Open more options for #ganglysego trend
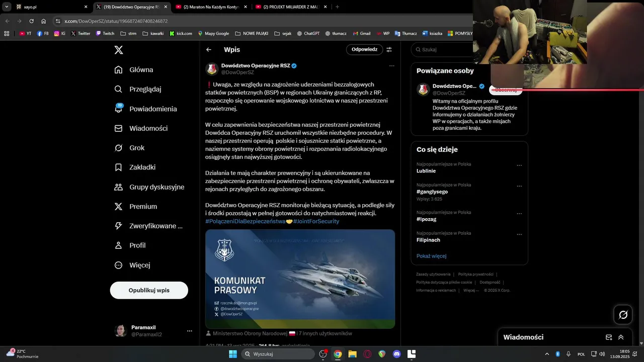Image resolution: width=644 pixels, height=362 pixels. 519,186
